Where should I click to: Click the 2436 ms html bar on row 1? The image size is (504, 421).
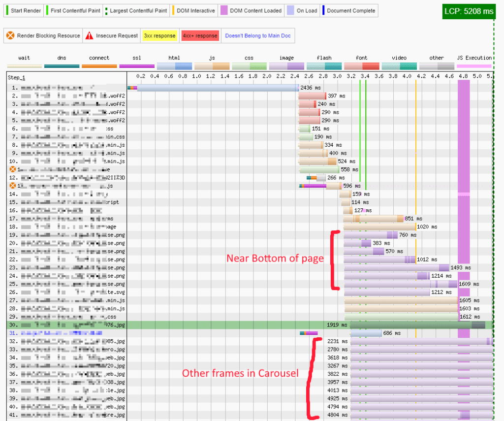pos(218,88)
